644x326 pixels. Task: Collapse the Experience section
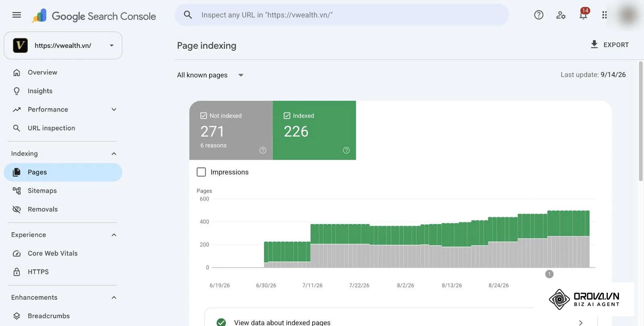pos(114,235)
